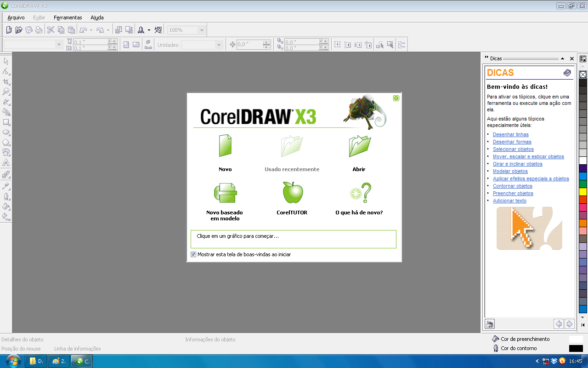Click the Import toolbar icon
588x368 pixels.
(119, 30)
